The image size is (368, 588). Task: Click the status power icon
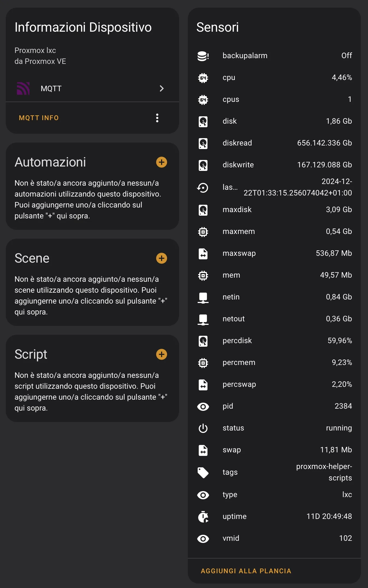tap(203, 428)
